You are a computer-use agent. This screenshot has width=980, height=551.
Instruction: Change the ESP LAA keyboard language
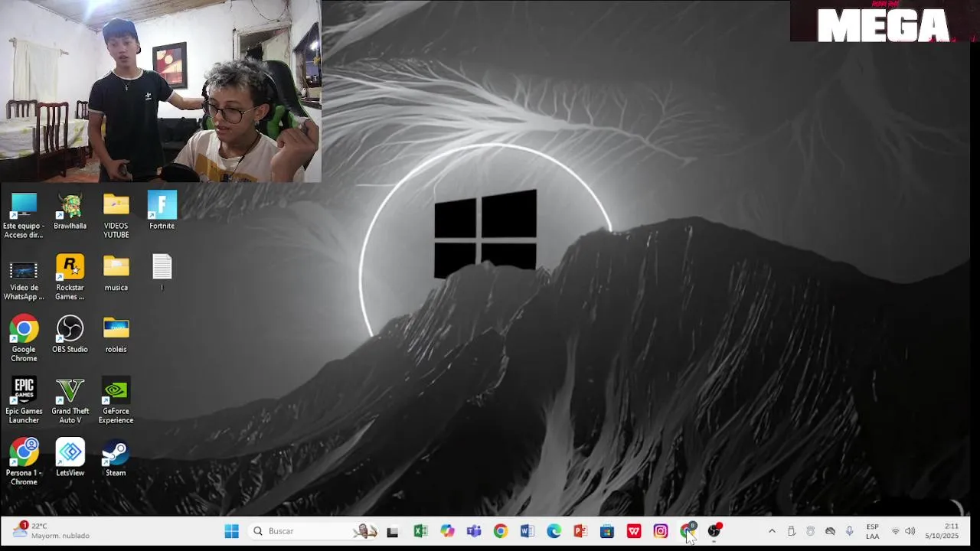point(873,531)
